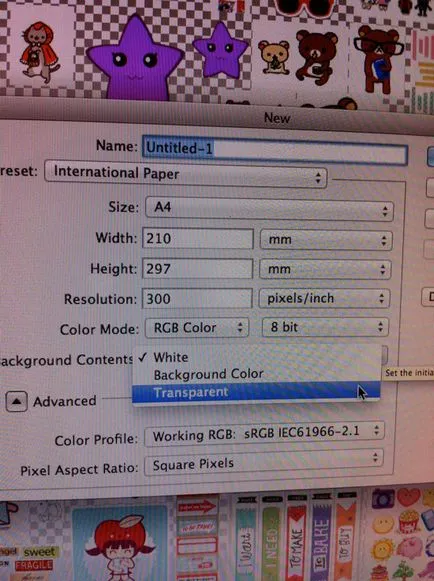
Task: Pick Background Color menu entry
Action: [x=256, y=374]
